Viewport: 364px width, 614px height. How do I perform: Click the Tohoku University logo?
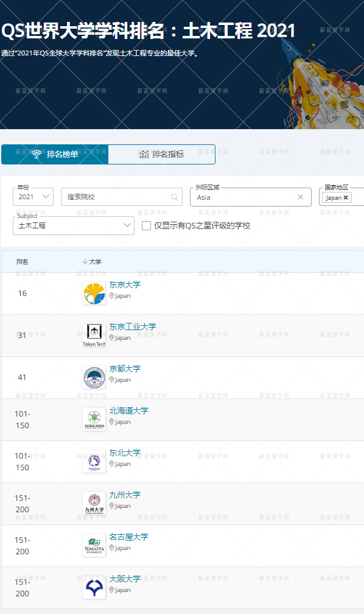pos(94,462)
